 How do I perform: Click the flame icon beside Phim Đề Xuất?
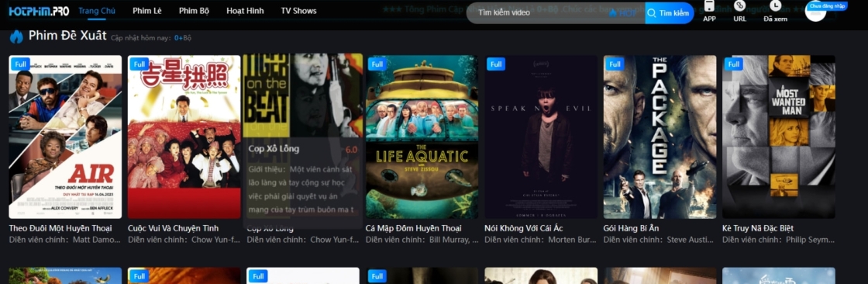[x=16, y=36]
